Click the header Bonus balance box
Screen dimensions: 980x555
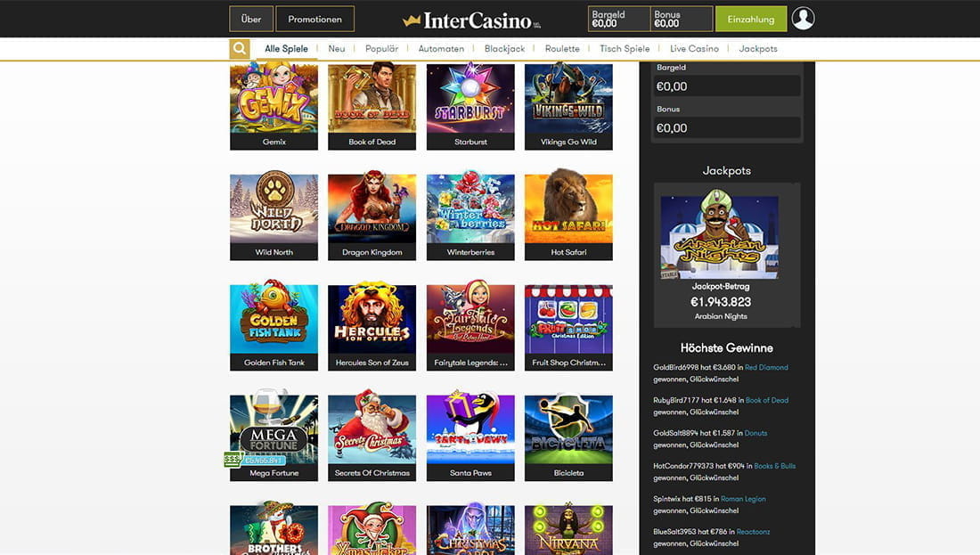coord(682,19)
